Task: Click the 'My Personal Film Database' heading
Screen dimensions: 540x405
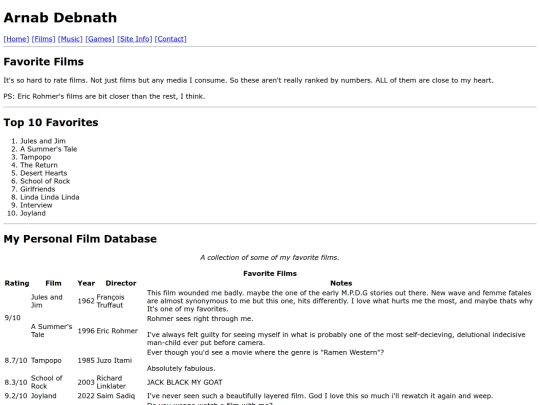Action: [x=80, y=239]
